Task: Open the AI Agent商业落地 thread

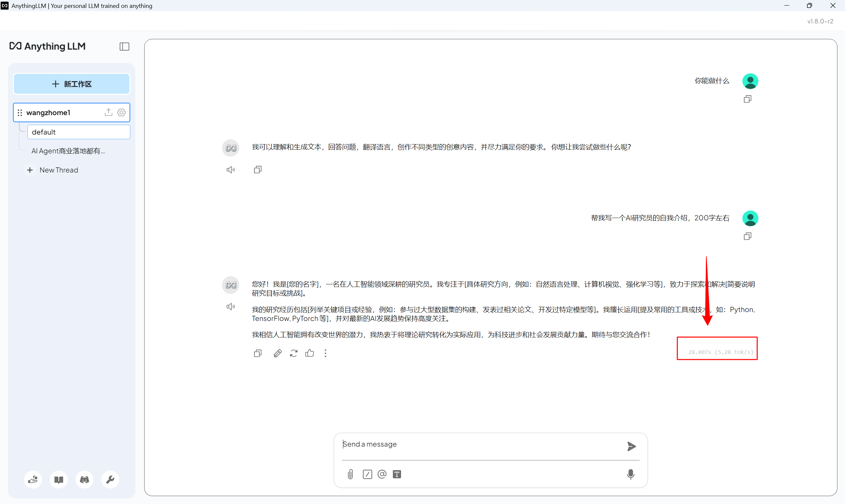Action: tap(68, 151)
